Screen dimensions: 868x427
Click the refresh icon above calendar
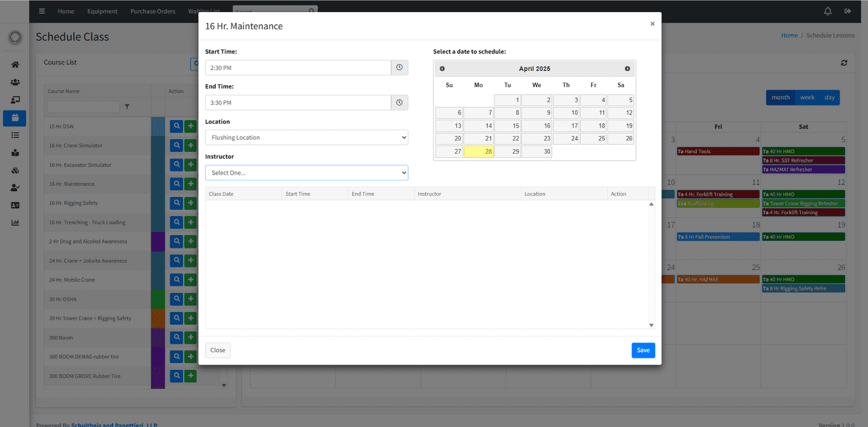[844, 63]
